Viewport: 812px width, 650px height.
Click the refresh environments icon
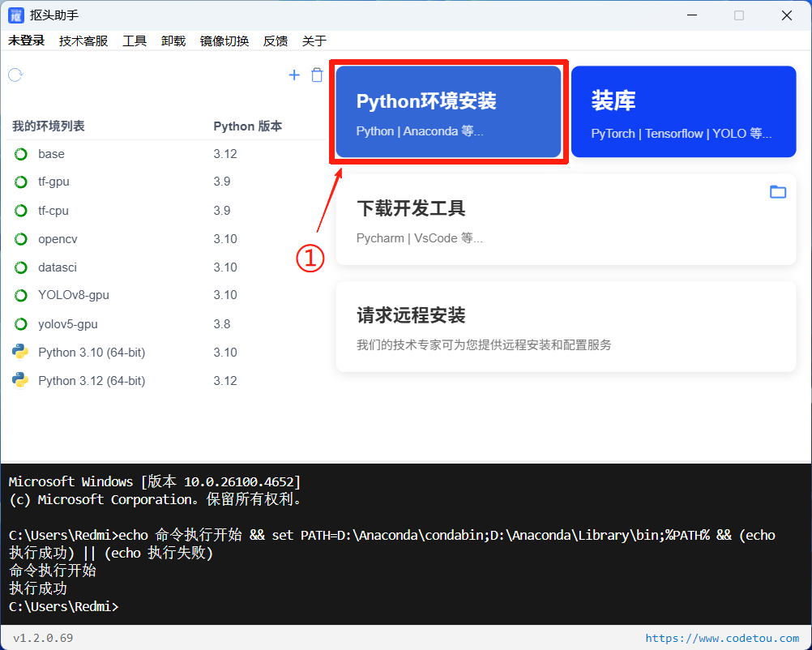[15, 75]
